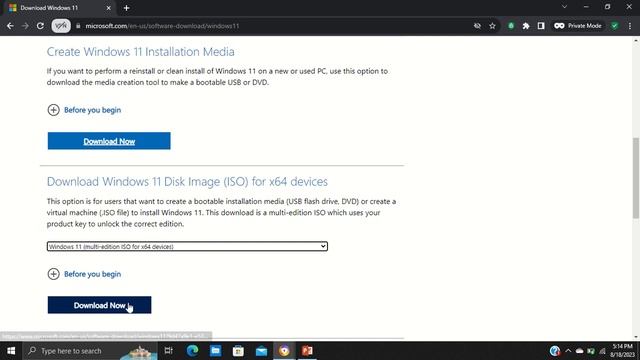Open the green droplet extension
This screenshot has width=640, height=360.
[x=511, y=26]
